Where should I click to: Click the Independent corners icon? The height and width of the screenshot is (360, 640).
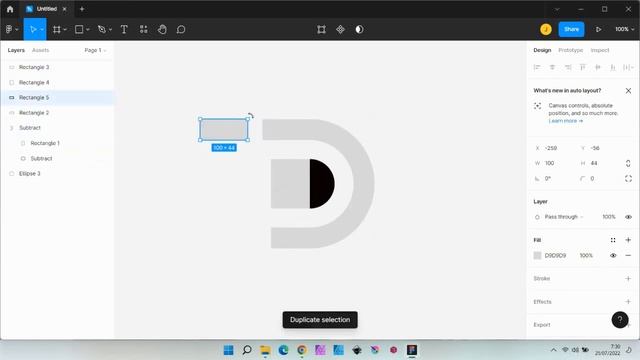click(x=628, y=178)
